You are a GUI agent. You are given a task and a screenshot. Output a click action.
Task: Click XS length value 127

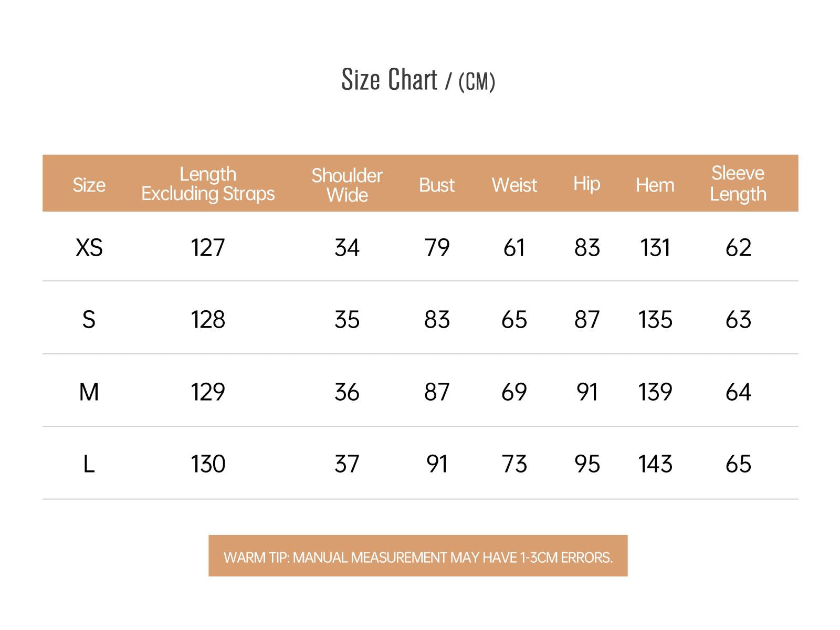(208, 247)
